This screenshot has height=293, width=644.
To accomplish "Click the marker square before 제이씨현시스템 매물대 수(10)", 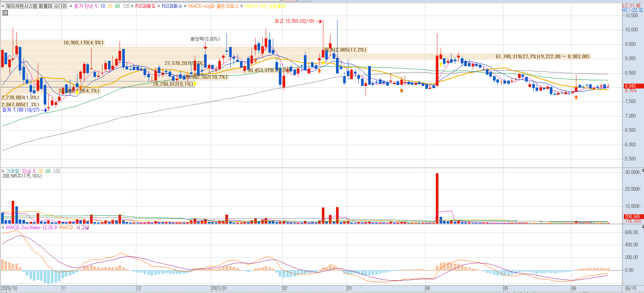I will point(3,6).
